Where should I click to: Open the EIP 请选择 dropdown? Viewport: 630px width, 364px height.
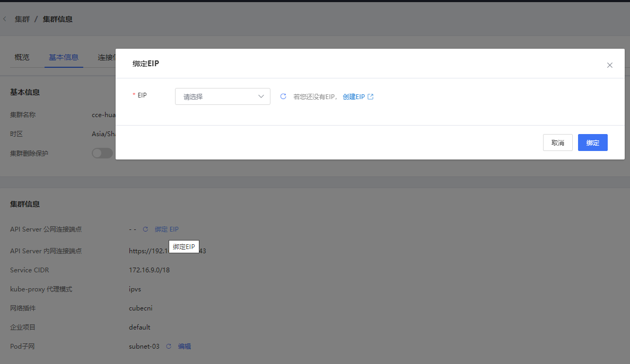point(223,96)
